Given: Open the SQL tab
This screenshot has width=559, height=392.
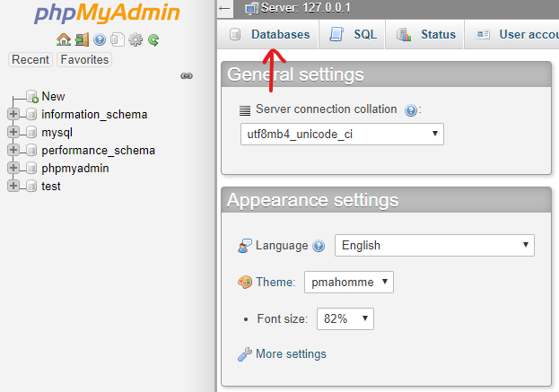Looking at the screenshot, I should [x=353, y=35].
